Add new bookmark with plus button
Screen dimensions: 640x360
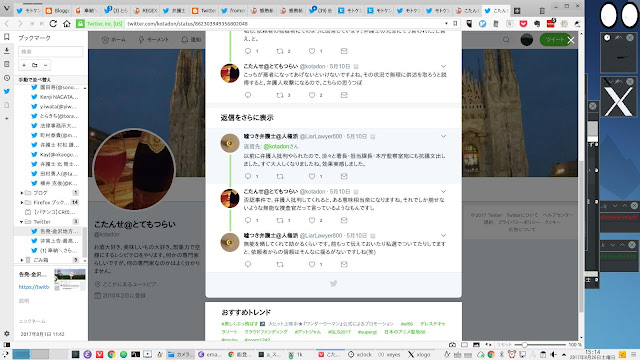click(x=24, y=65)
